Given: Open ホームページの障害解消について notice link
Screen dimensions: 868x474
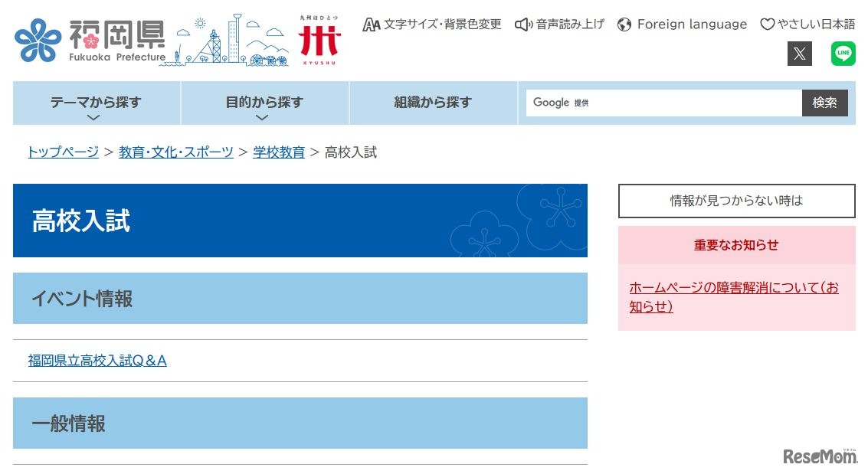Looking at the screenshot, I should (733, 297).
